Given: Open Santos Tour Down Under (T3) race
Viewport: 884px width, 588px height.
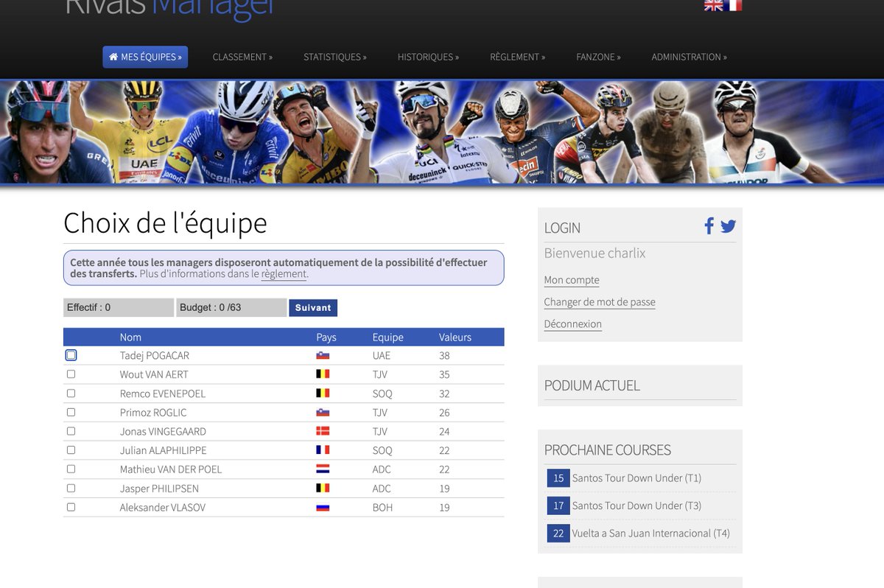Looking at the screenshot, I should [x=636, y=505].
